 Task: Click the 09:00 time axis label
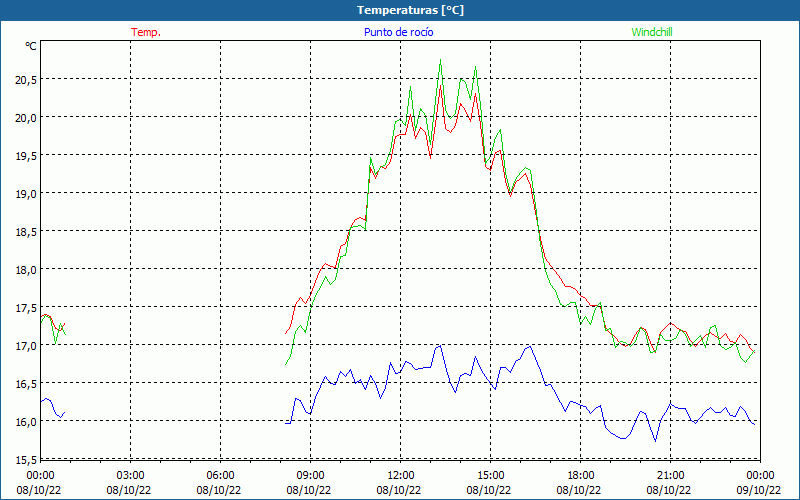tap(310, 476)
